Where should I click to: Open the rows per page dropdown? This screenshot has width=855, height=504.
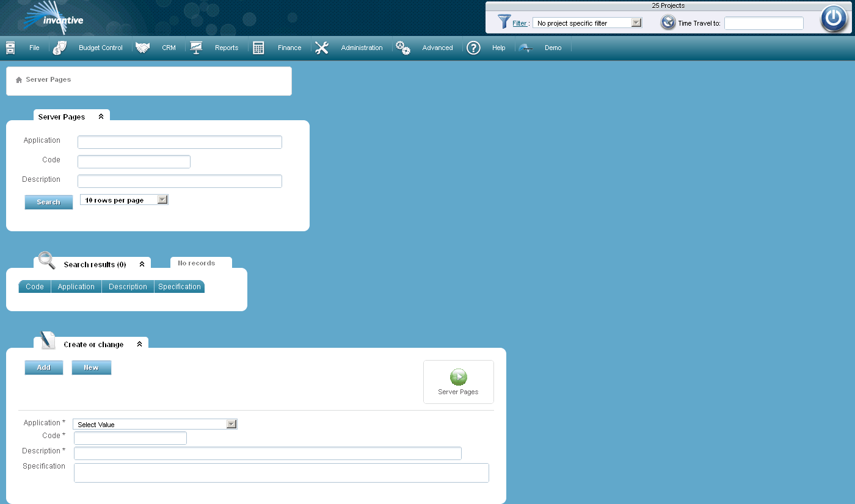coord(162,199)
